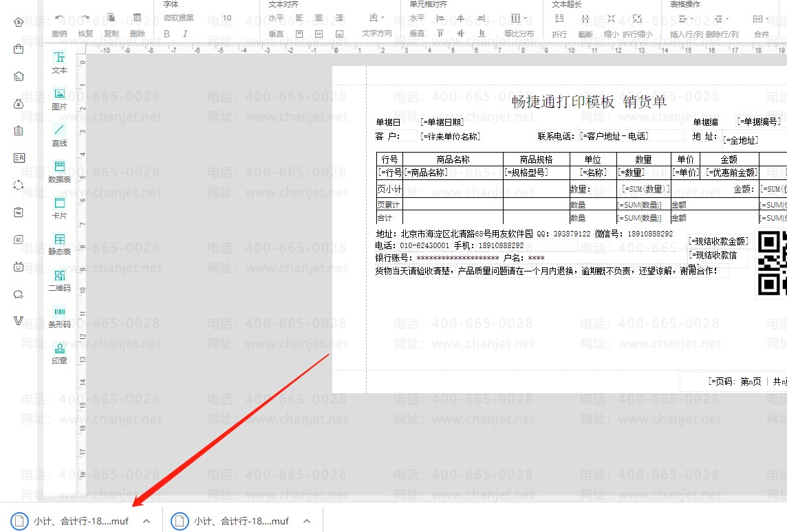Screen dimensions: 787x532
Task: Select the 印章 stamp tool
Action: point(59,353)
